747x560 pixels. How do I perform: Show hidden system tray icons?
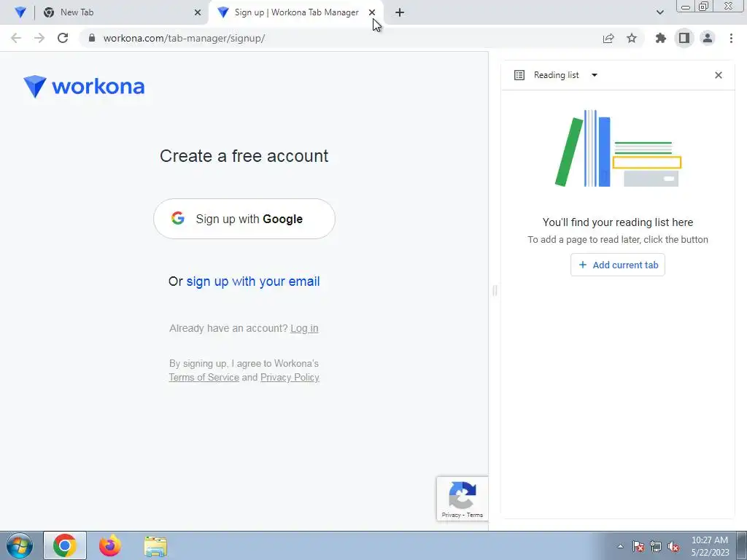(620, 546)
